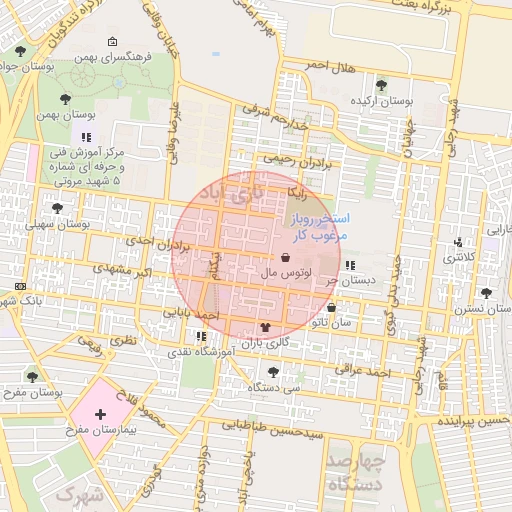The image size is (512, 512).
Task: Select the اکبر مشهدی street label
Action: coord(122,270)
